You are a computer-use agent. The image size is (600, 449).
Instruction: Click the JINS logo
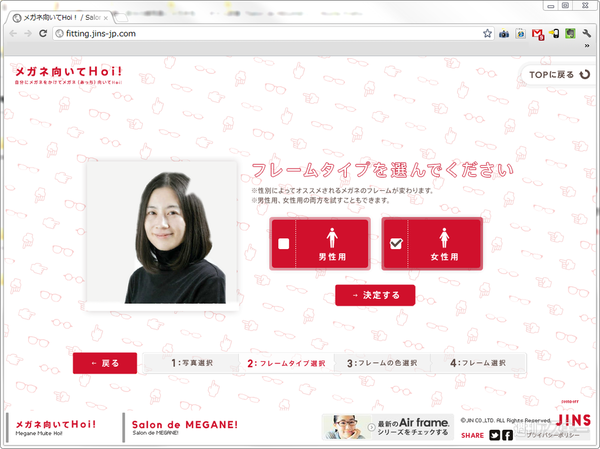(573, 420)
